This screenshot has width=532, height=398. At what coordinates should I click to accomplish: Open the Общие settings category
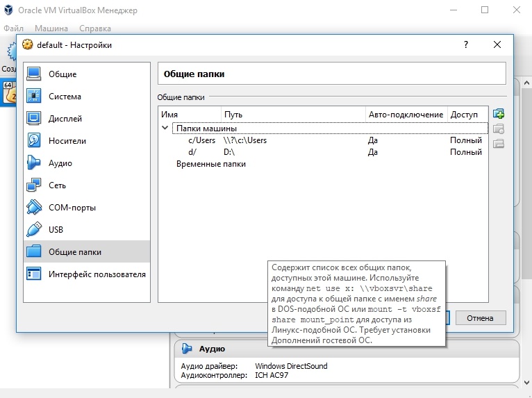(87, 74)
